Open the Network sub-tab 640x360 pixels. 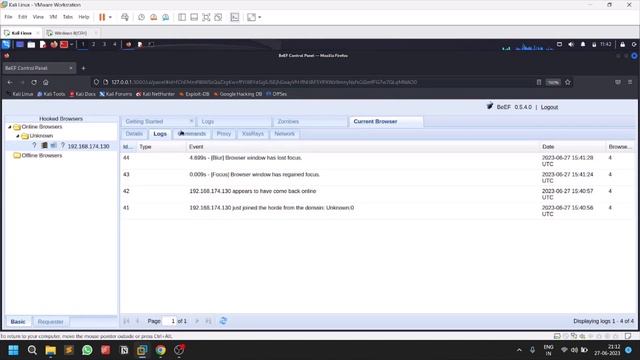coord(284,134)
